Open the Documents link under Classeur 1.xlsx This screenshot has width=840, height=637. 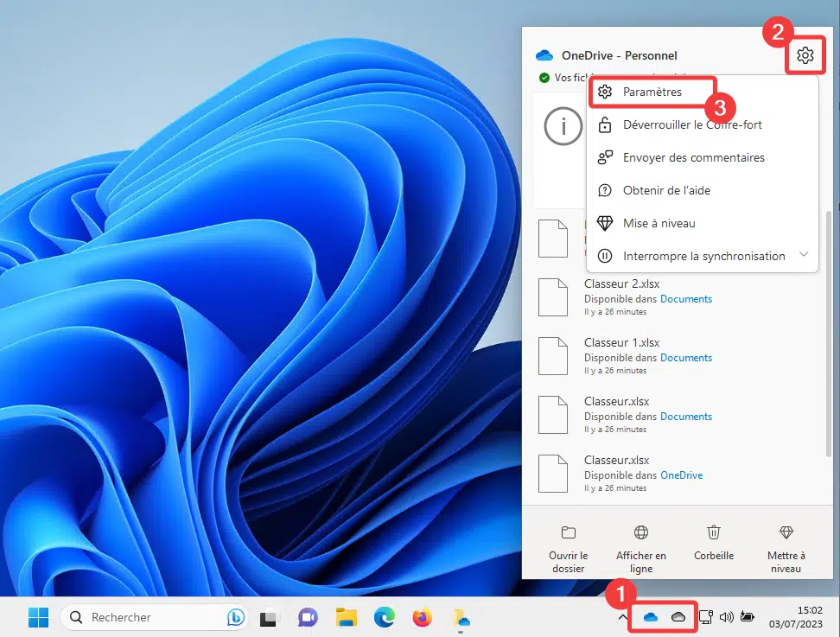click(685, 358)
